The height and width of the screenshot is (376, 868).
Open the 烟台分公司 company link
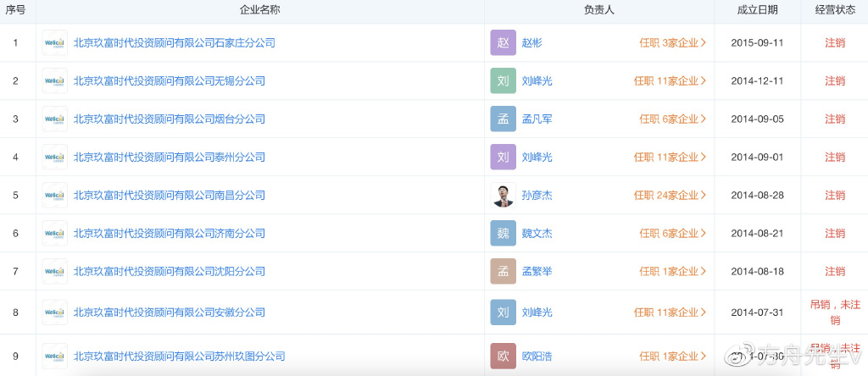coord(170,119)
